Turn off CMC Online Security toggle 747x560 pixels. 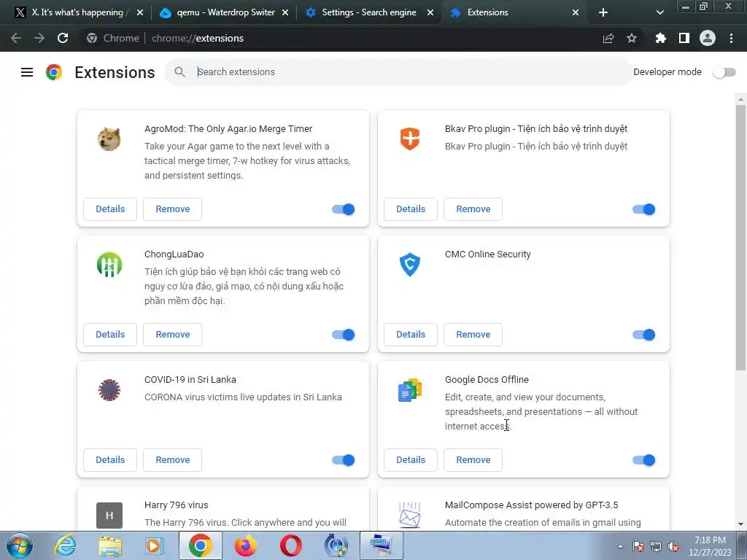[x=643, y=335]
